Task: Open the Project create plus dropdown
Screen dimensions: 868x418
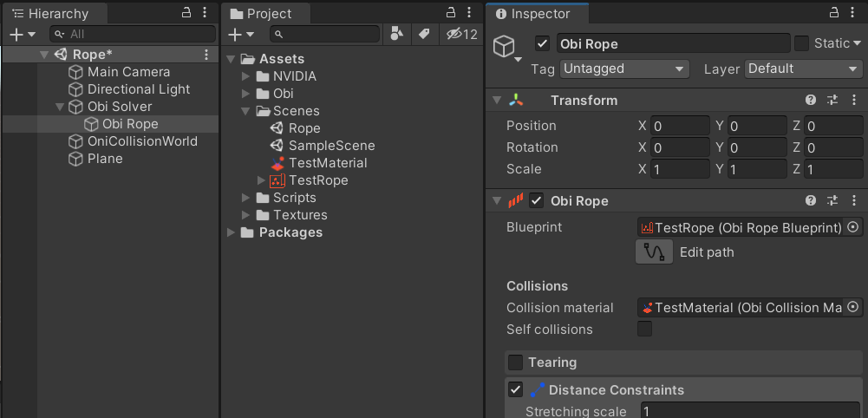Action: [x=241, y=35]
